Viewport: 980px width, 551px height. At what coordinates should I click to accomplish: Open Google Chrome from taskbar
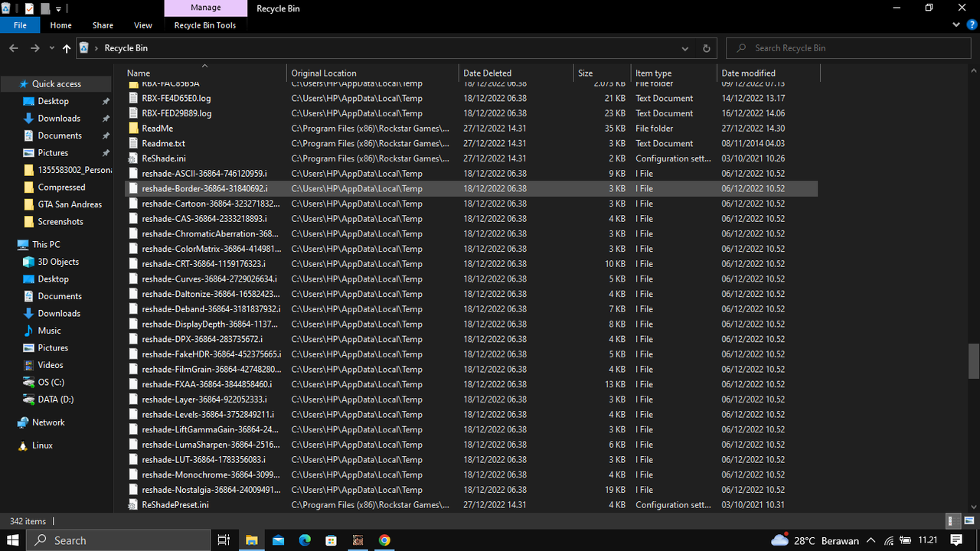pos(384,540)
